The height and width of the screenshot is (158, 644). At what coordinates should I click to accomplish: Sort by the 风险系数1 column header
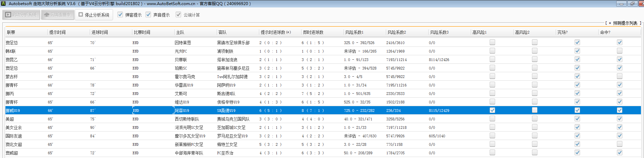(354, 33)
